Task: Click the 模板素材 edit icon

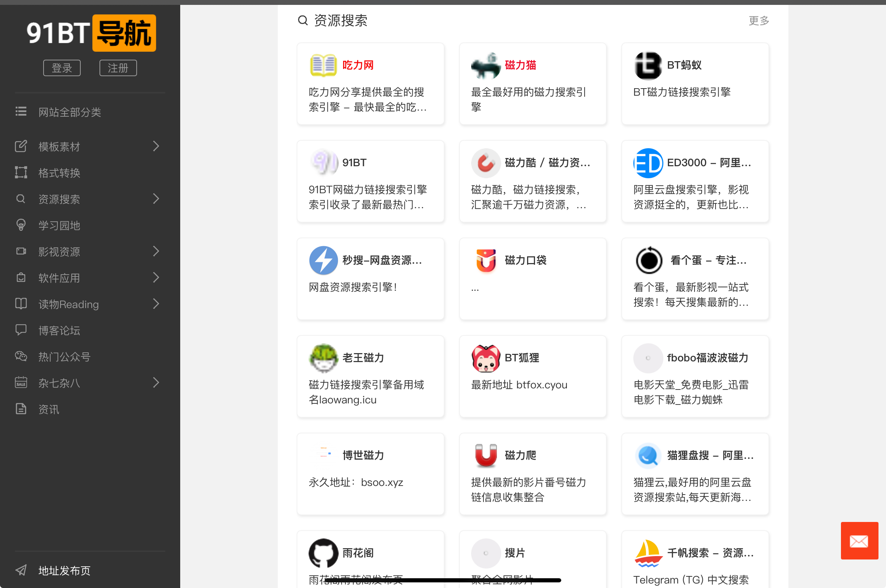Action: tap(21, 146)
